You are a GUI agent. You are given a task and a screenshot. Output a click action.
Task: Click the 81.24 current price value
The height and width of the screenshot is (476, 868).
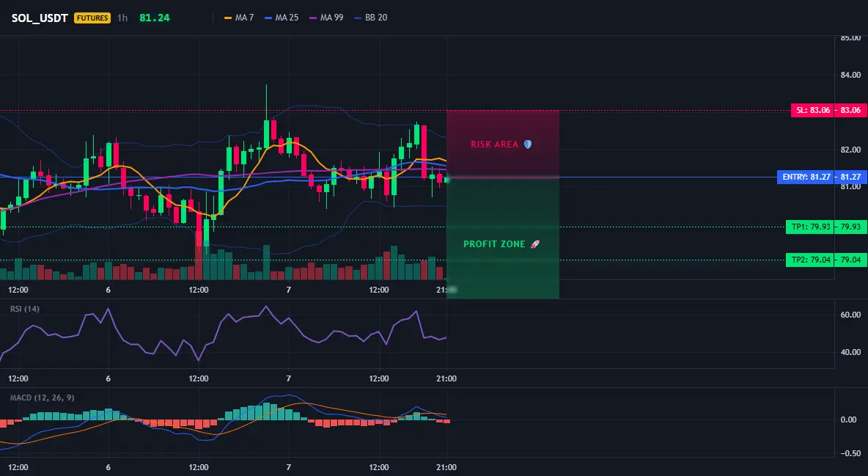(x=155, y=18)
